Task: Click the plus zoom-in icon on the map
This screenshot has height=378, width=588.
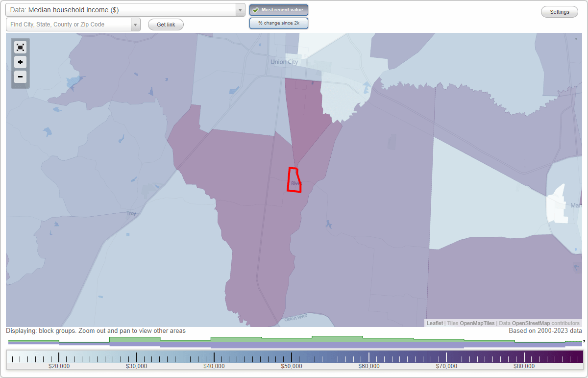Action: pos(20,62)
